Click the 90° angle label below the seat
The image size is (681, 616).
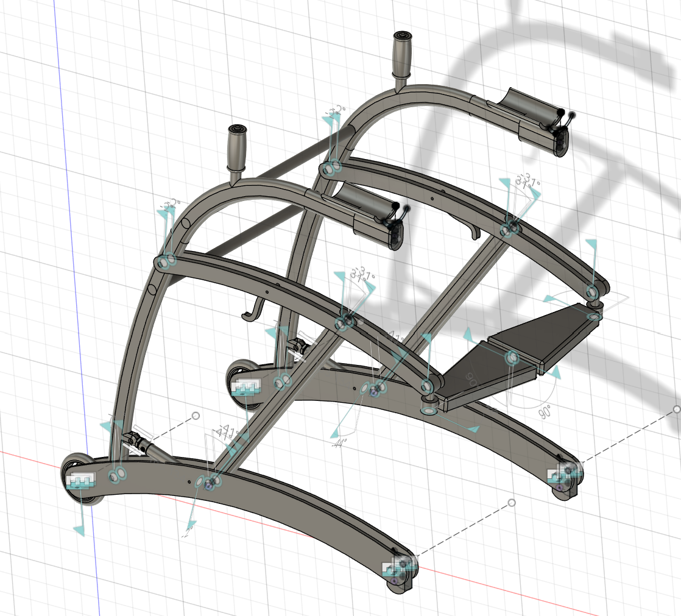pyautogui.click(x=545, y=411)
